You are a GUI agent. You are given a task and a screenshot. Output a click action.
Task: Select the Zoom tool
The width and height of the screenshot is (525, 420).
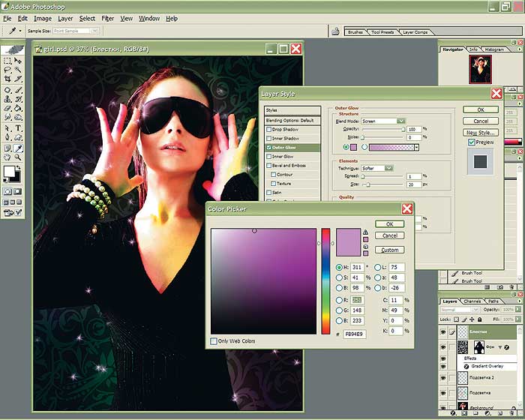18,157
